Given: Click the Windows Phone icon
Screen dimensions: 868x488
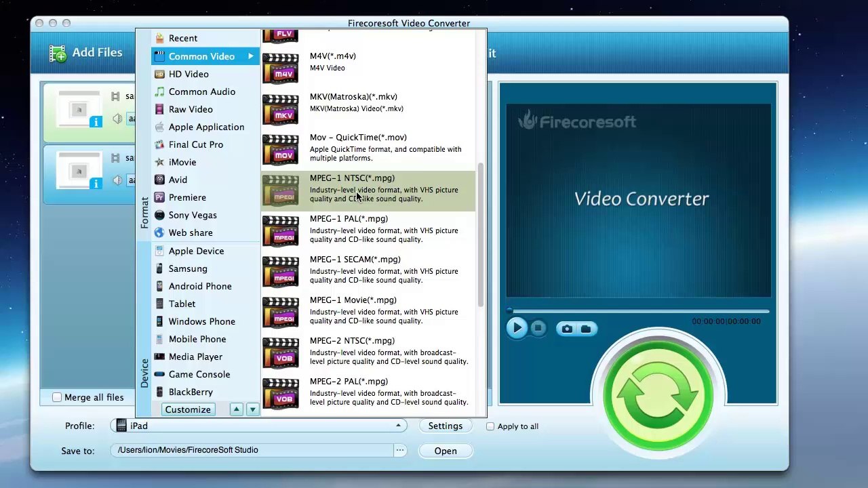Looking at the screenshot, I should pyautogui.click(x=159, y=321).
